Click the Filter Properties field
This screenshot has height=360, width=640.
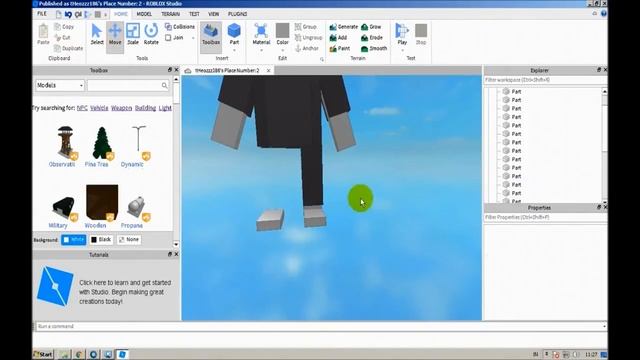(x=544, y=217)
